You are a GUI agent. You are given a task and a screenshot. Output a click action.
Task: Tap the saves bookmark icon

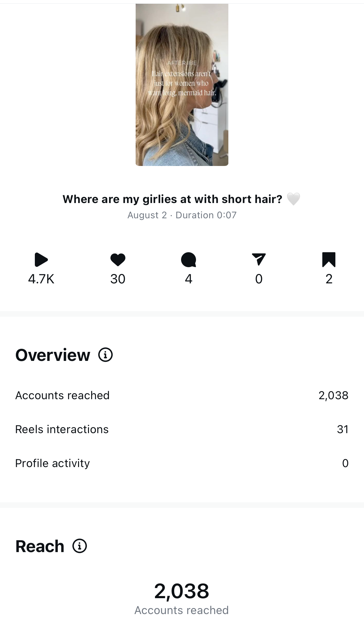coord(329,260)
